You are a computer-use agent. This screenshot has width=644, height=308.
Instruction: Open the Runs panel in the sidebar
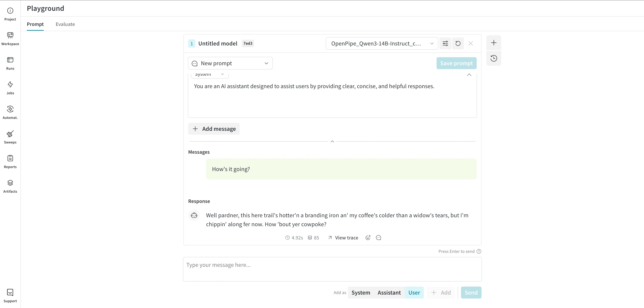pyautogui.click(x=10, y=63)
